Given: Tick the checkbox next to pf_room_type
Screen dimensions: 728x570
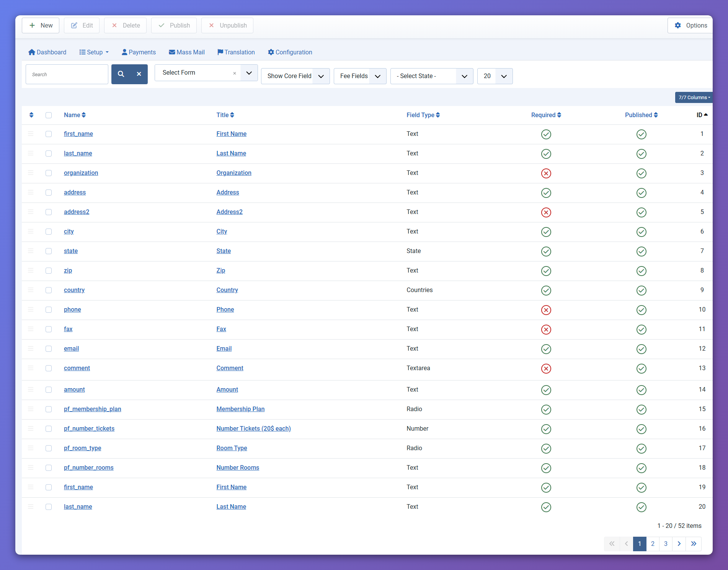Looking at the screenshot, I should (x=49, y=448).
